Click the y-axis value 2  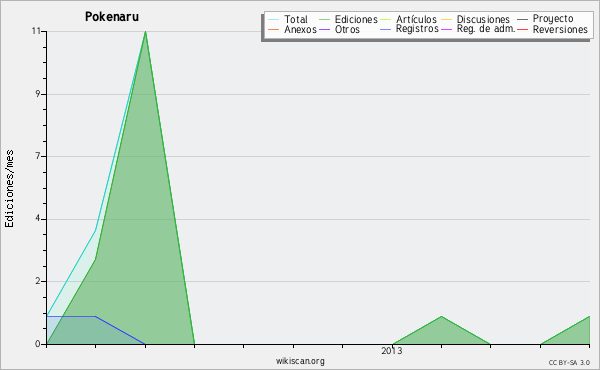(38, 281)
